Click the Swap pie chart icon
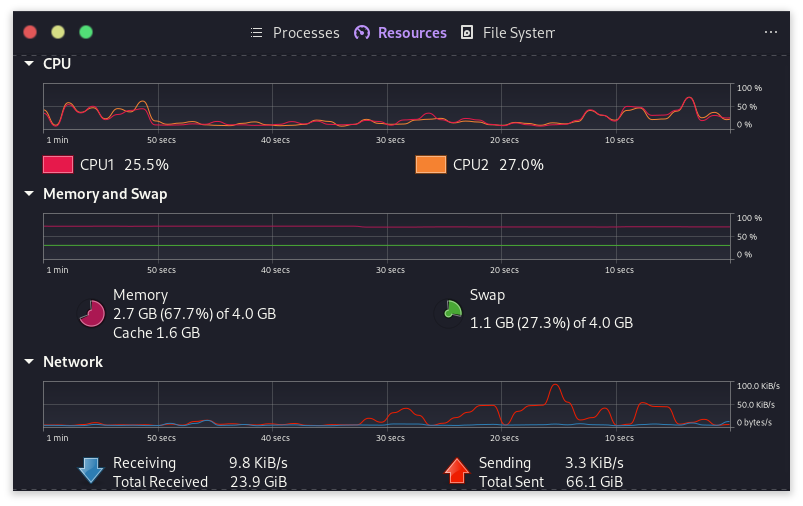The height and width of the screenshot is (506, 803). tap(449, 312)
